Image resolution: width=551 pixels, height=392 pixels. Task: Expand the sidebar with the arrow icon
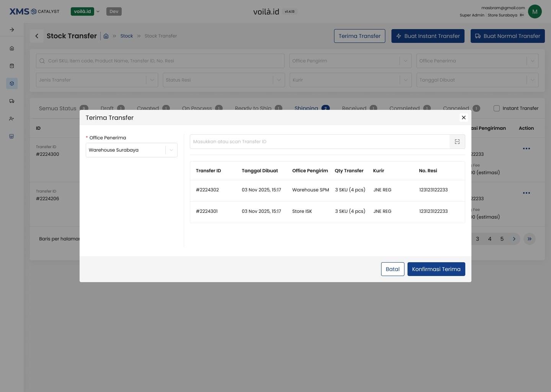(x=12, y=29)
